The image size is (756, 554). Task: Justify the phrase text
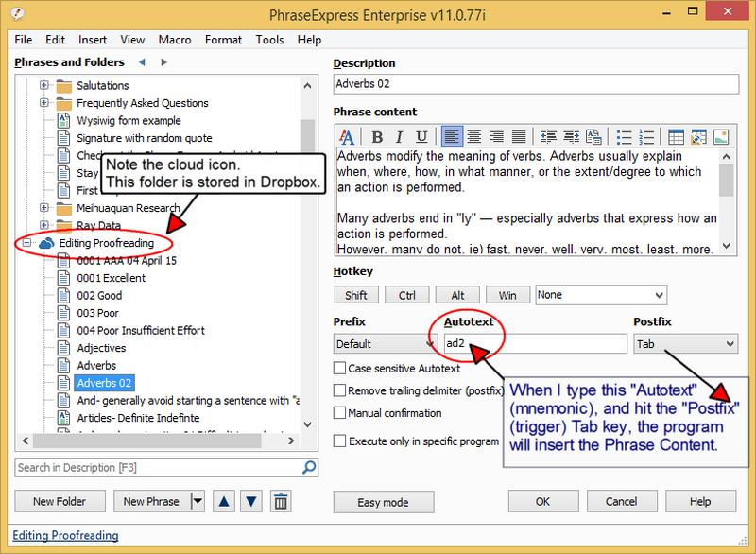pos(519,137)
